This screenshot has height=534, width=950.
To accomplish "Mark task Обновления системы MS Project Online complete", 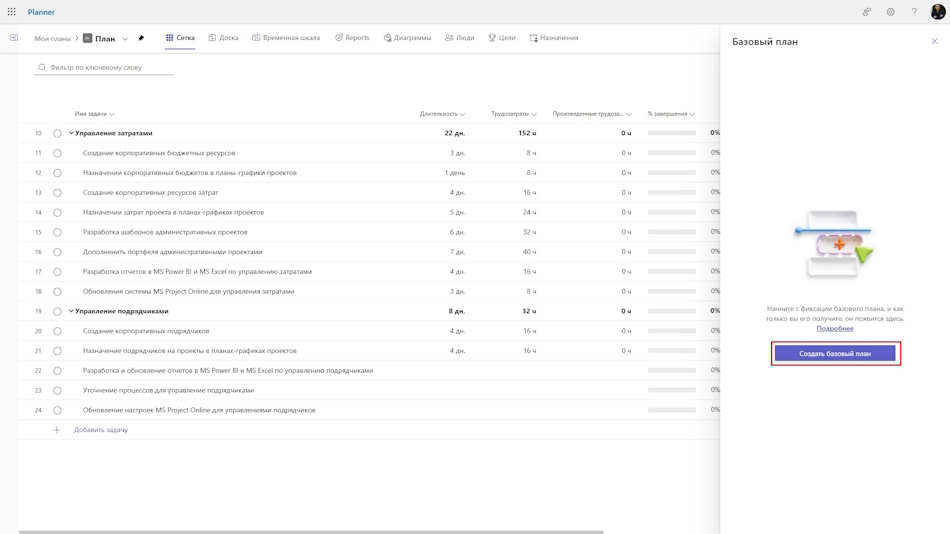I will 57,292.
